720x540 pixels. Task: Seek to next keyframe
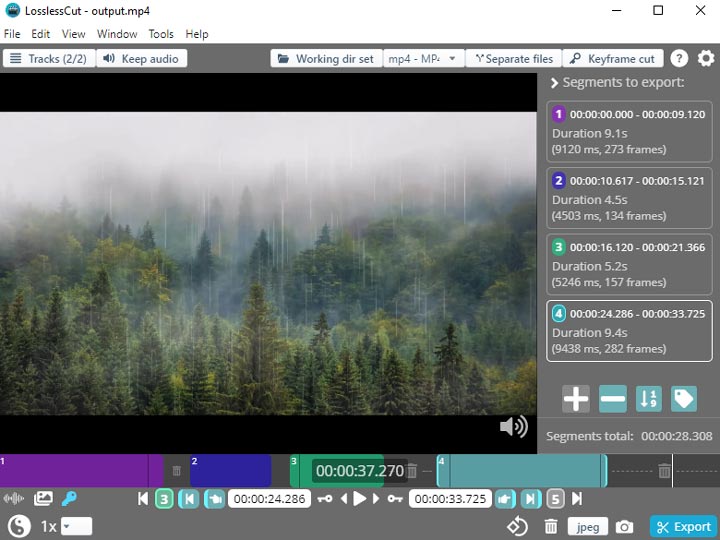pos(395,499)
